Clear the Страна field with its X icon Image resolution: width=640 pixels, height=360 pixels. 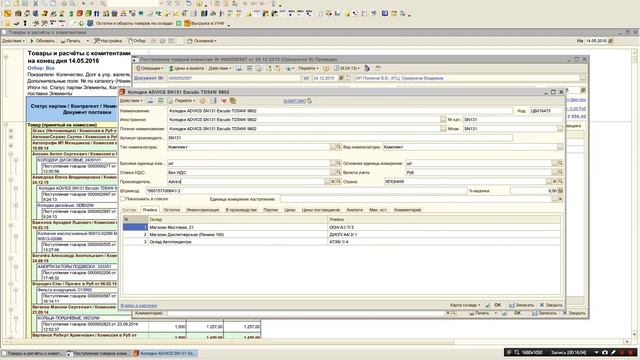(554, 181)
